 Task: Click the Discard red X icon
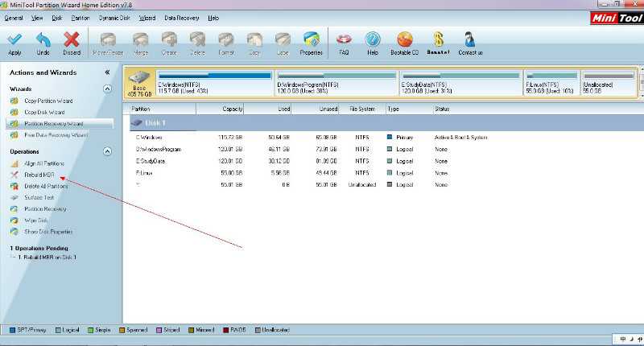[72, 39]
